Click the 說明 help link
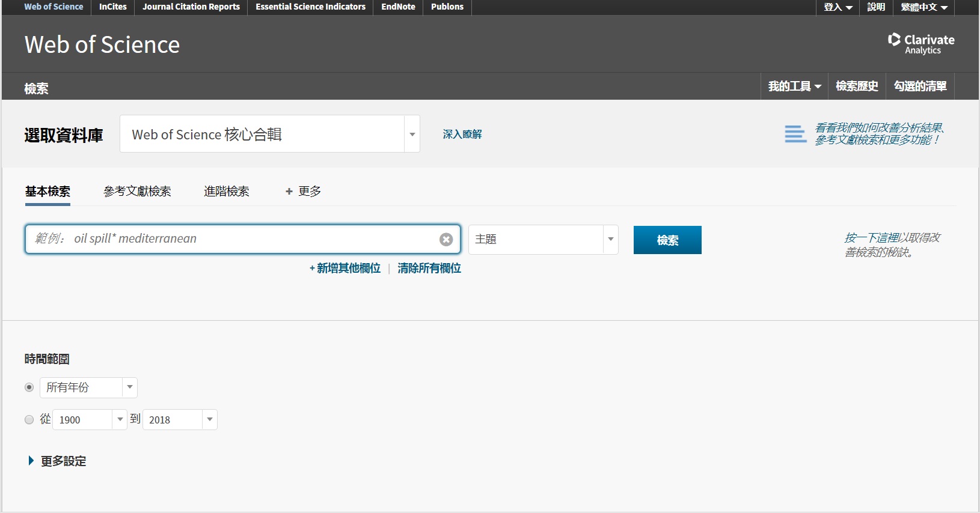980x513 pixels. 876,7
